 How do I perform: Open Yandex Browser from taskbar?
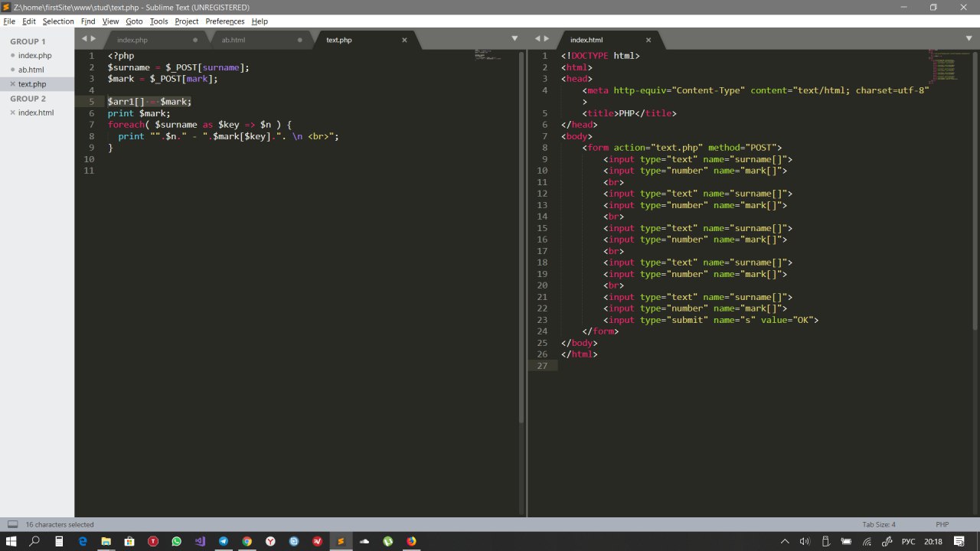[271, 541]
